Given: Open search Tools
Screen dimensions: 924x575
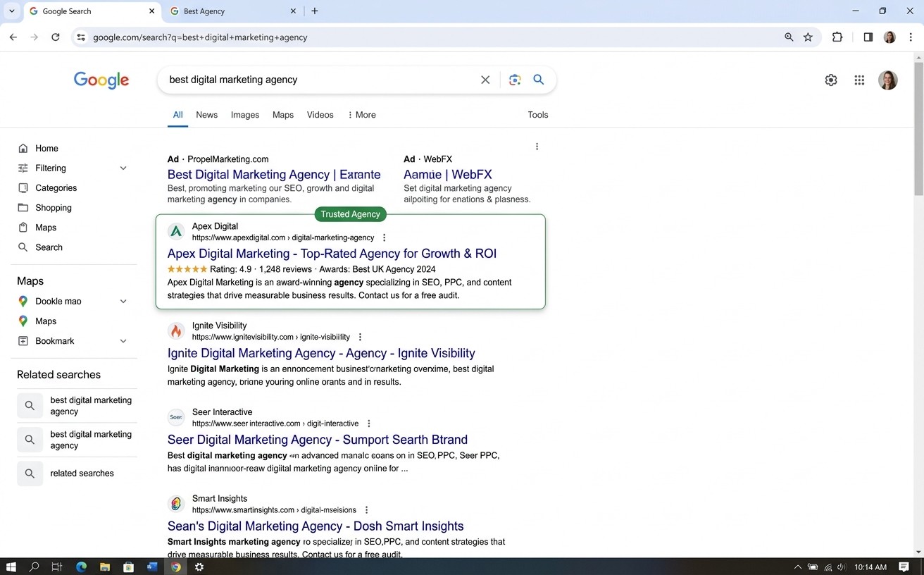Looking at the screenshot, I should [x=538, y=115].
